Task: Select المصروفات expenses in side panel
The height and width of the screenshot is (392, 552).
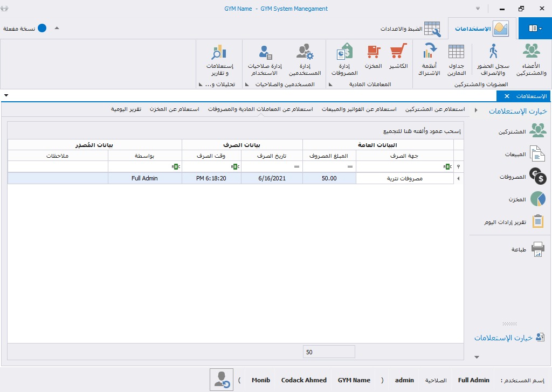Action: (523, 177)
